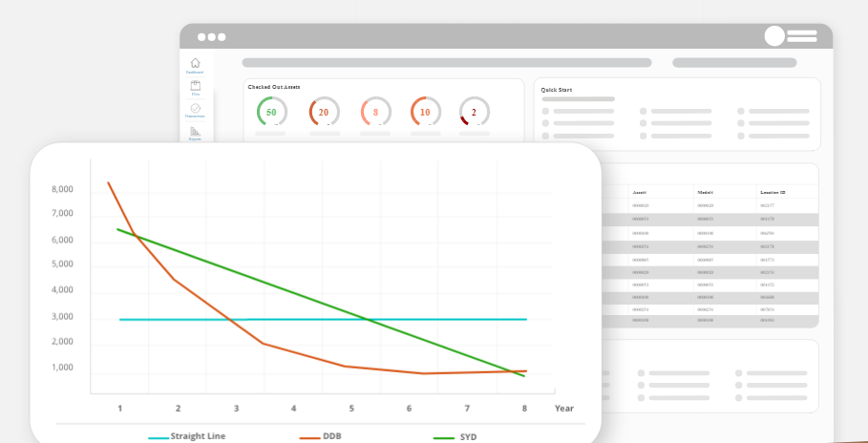The height and width of the screenshot is (443, 868).
Task: Click the Quick Start panel heading
Action: click(x=557, y=89)
